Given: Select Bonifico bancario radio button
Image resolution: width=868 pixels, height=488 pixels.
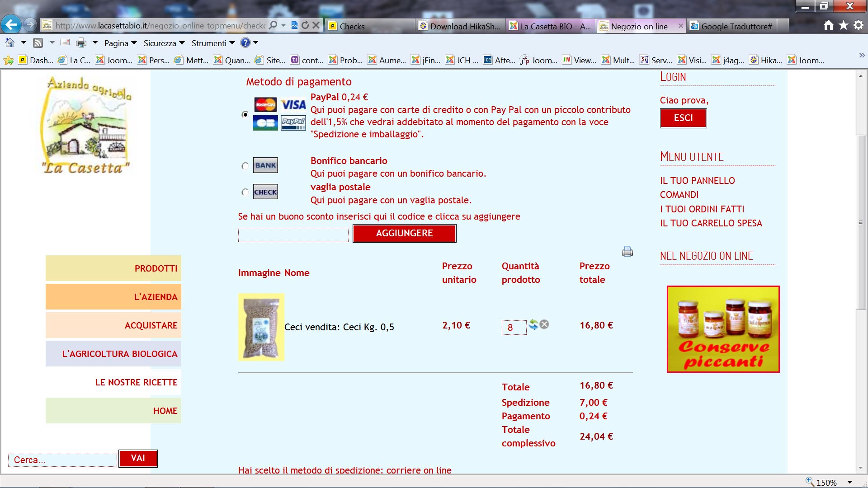Looking at the screenshot, I should pos(245,166).
